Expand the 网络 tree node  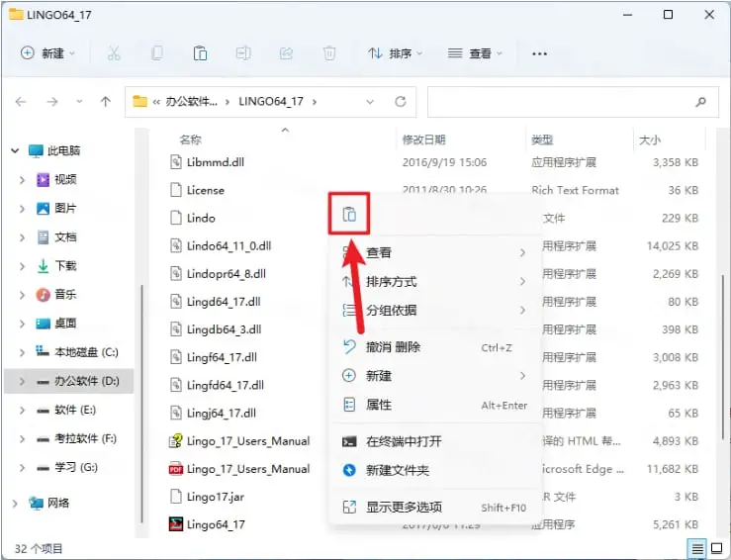coord(15,503)
